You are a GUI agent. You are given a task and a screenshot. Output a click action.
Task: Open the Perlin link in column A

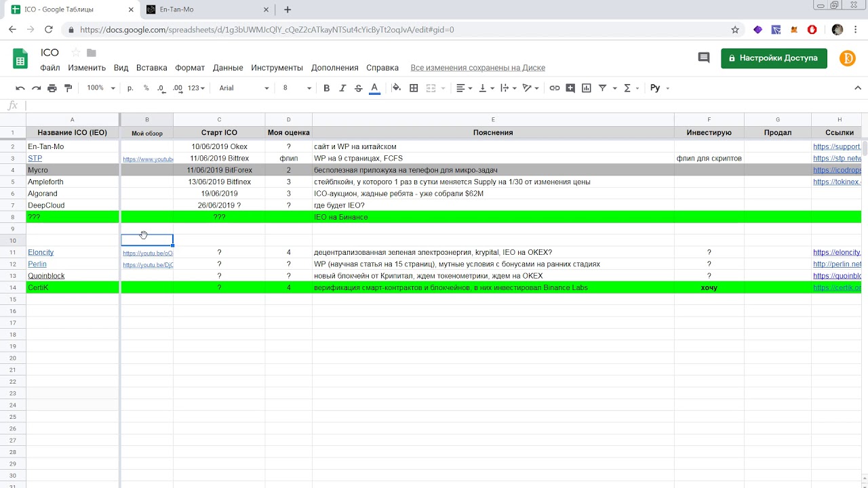coord(37,264)
